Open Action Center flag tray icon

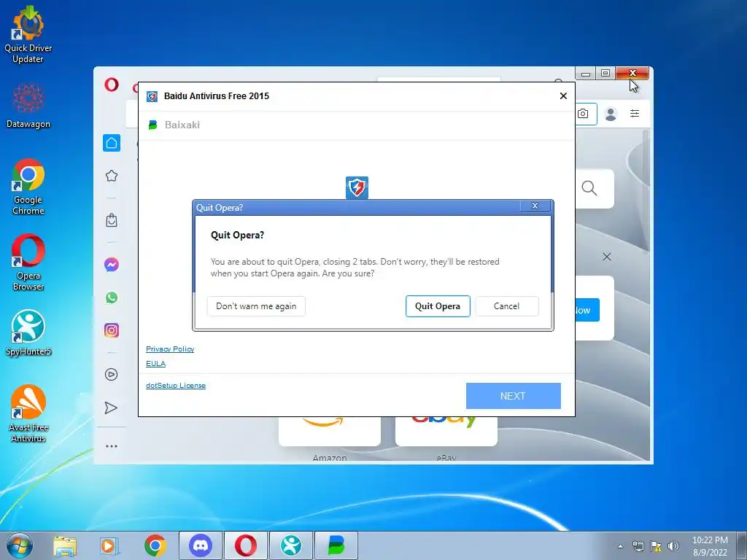click(x=656, y=546)
